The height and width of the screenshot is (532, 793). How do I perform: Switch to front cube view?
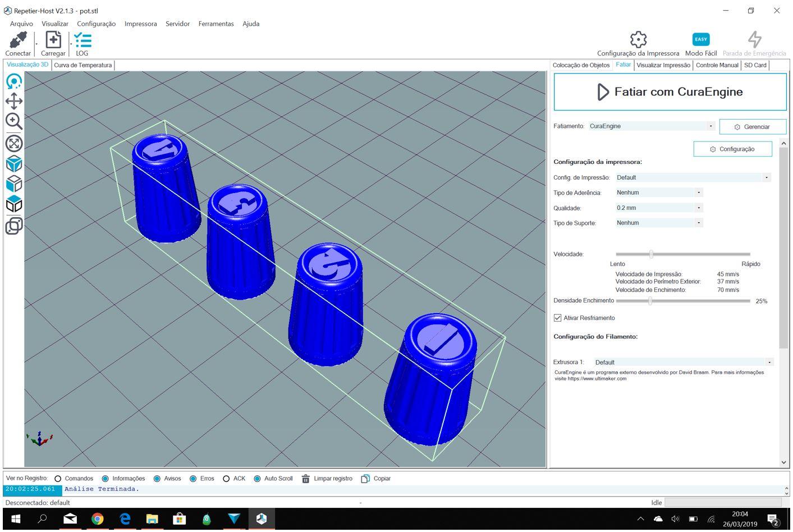14,184
